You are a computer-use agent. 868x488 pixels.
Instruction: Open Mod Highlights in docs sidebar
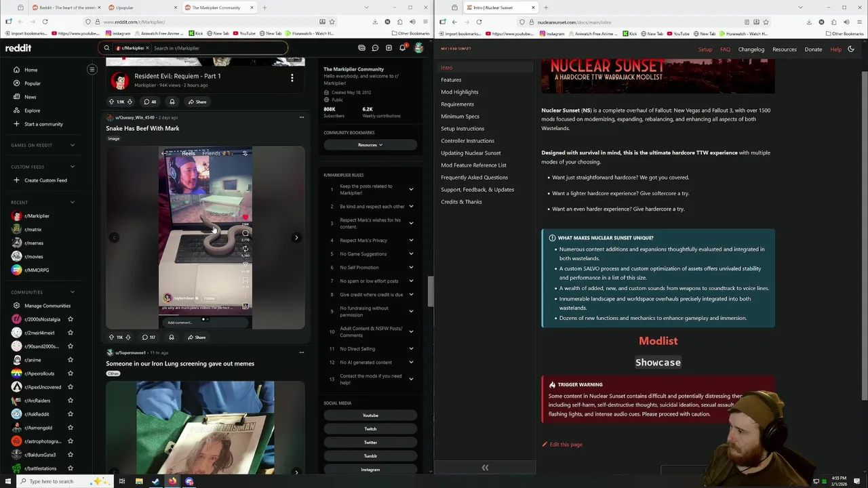(460, 92)
